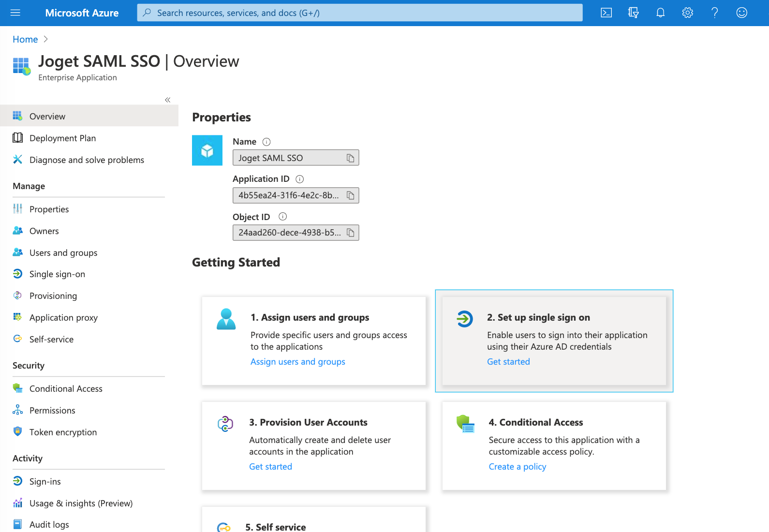Open Cloud Shell from the top bar
This screenshot has height=532, width=769.
(x=606, y=13)
